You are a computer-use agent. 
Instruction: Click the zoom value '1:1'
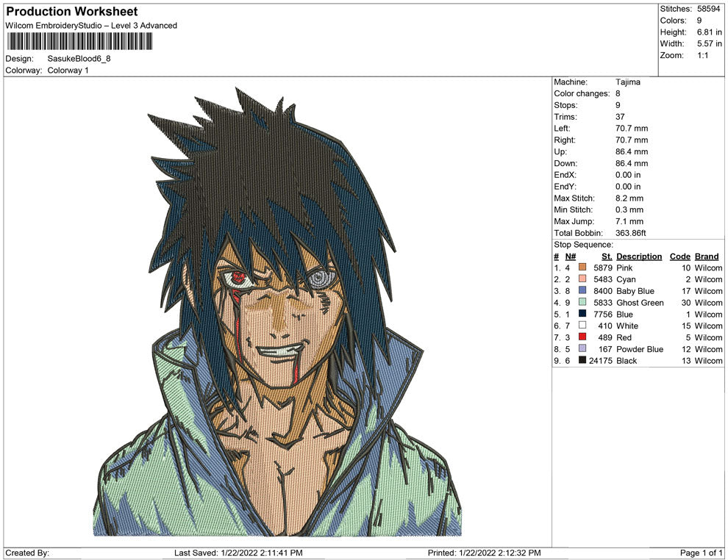702,55
